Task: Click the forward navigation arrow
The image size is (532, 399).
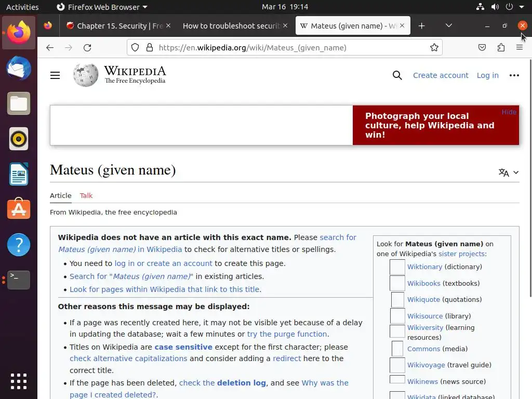Action: pos(69,48)
